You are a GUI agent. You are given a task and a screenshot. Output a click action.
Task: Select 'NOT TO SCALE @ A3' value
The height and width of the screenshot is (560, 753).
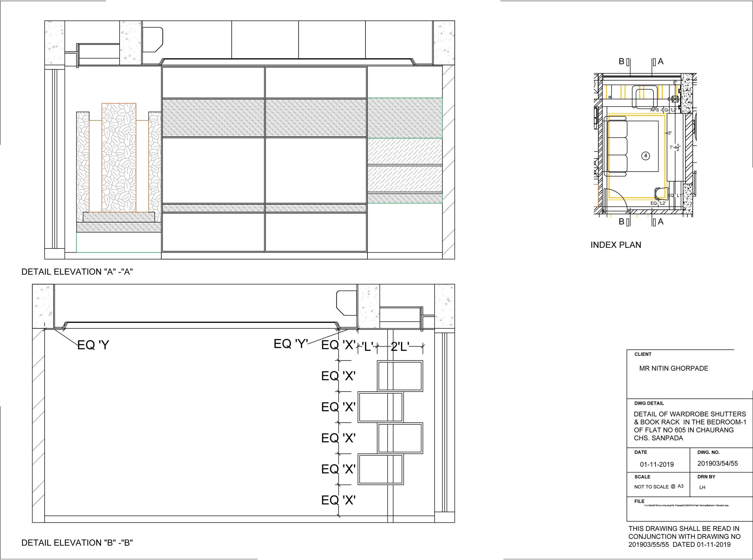pos(659,487)
